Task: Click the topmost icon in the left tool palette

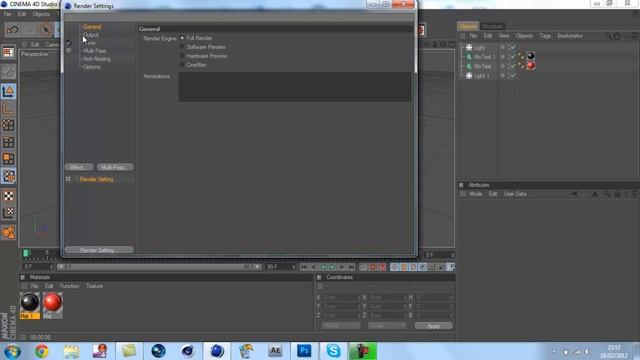Action: [x=8, y=52]
